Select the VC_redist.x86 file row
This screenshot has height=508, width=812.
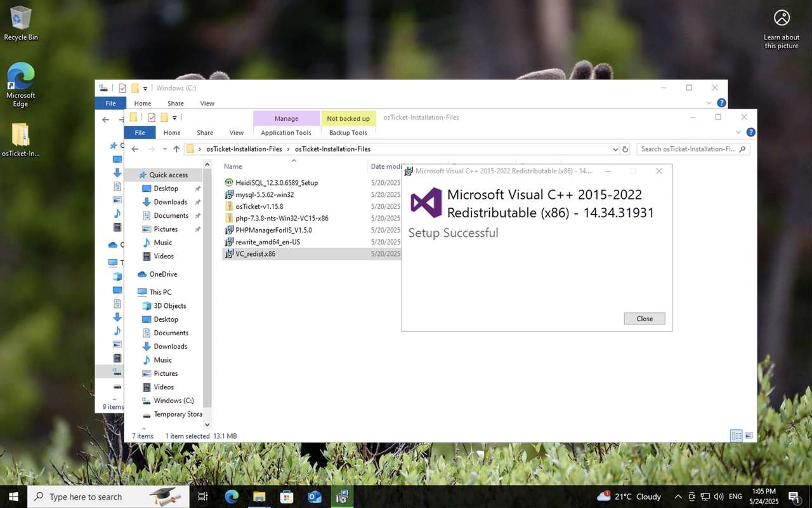click(312, 254)
